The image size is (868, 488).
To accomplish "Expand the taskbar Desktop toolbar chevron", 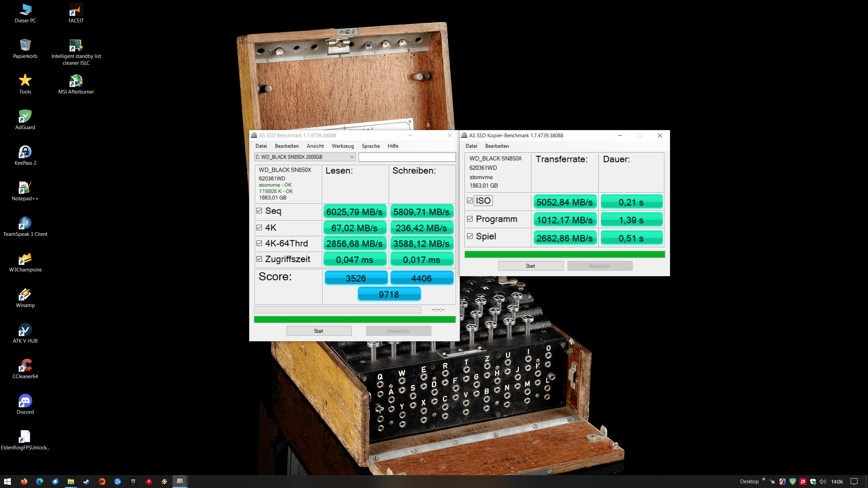I will [x=764, y=479].
